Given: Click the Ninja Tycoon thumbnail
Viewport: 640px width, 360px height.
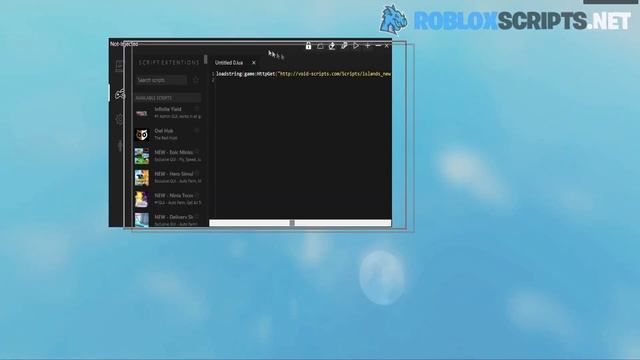Looking at the screenshot, I should pos(142,200).
